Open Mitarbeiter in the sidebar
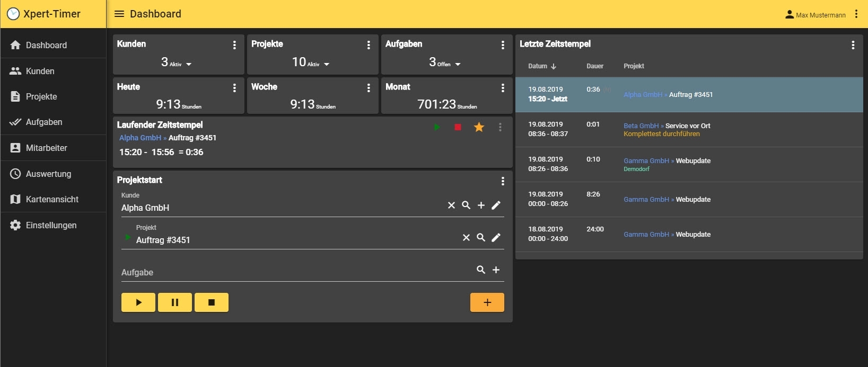This screenshot has width=868, height=367. (53, 148)
